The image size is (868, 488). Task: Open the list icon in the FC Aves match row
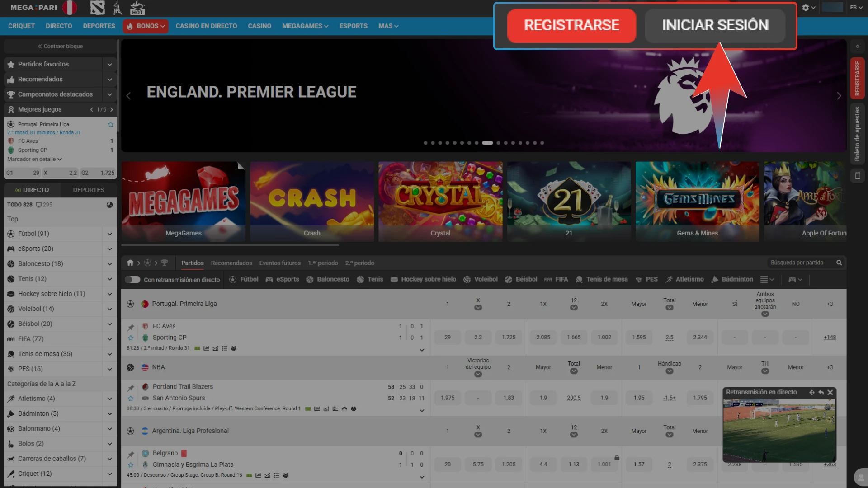point(224,348)
